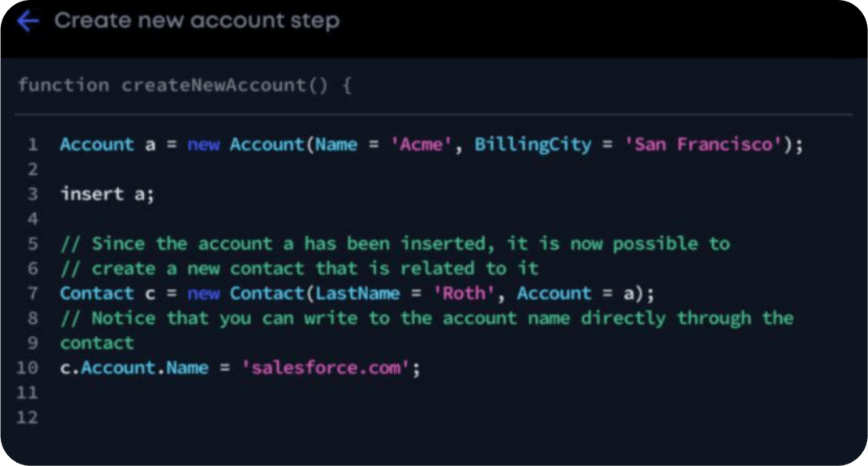868x466 pixels.
Task: Select line number 1 in the gutter
Action: point(32,145)
